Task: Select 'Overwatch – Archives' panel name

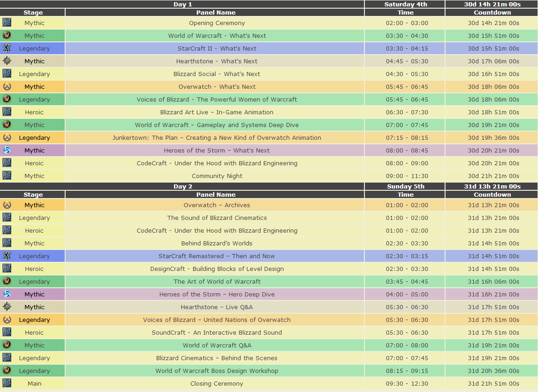Action: (217, 205)
